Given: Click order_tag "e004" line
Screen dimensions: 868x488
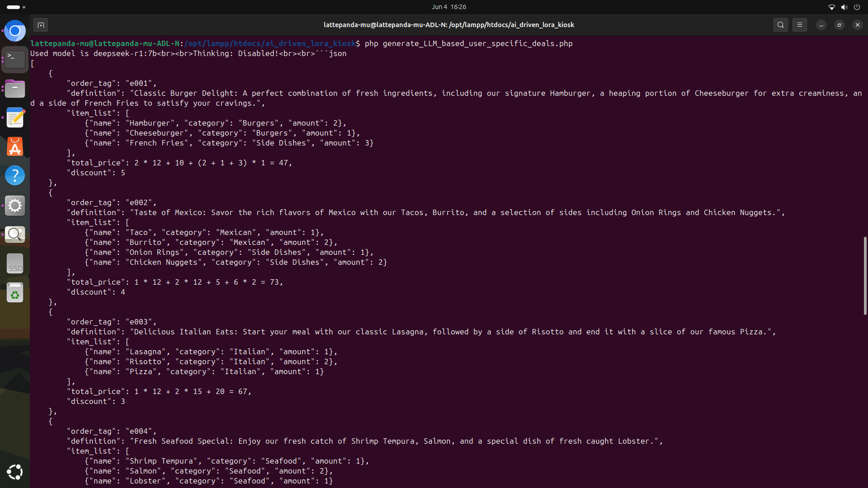Looking at the screenshot, I should 111,431.
